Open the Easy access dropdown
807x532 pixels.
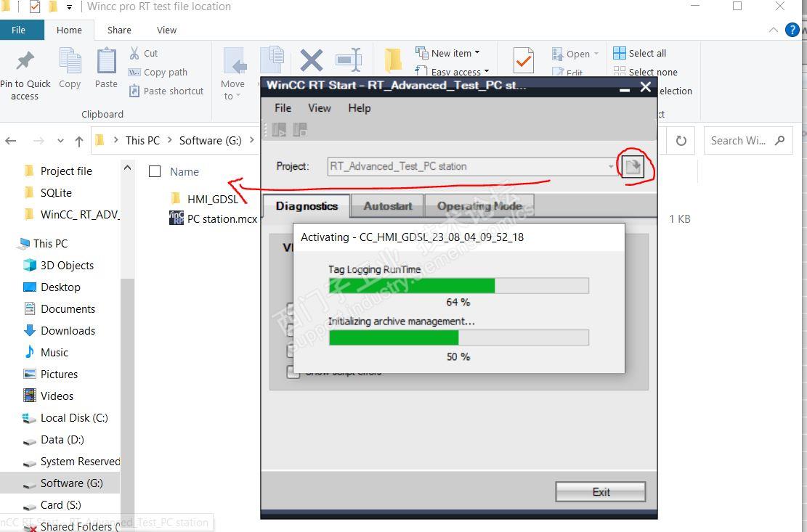tap(453, 71)
